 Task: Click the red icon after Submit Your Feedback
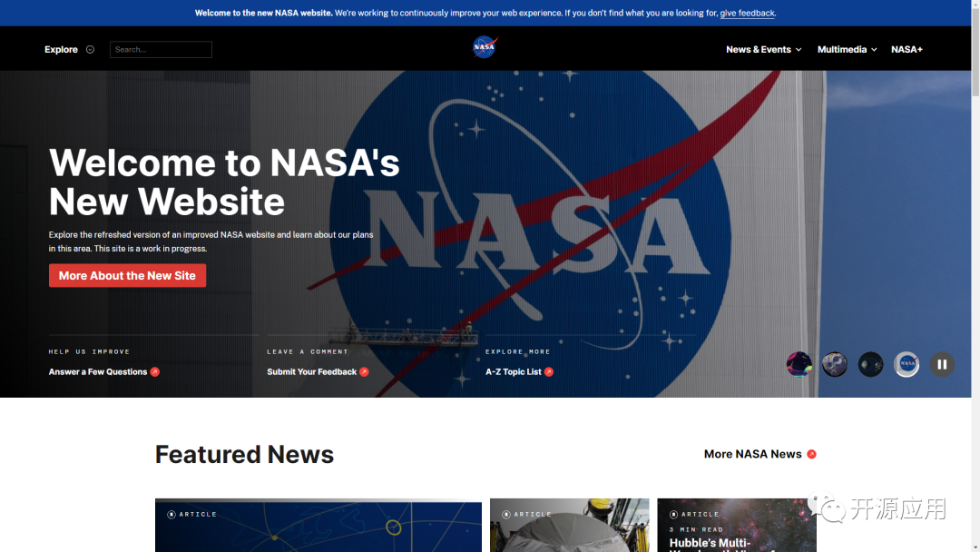pos(366,371)
